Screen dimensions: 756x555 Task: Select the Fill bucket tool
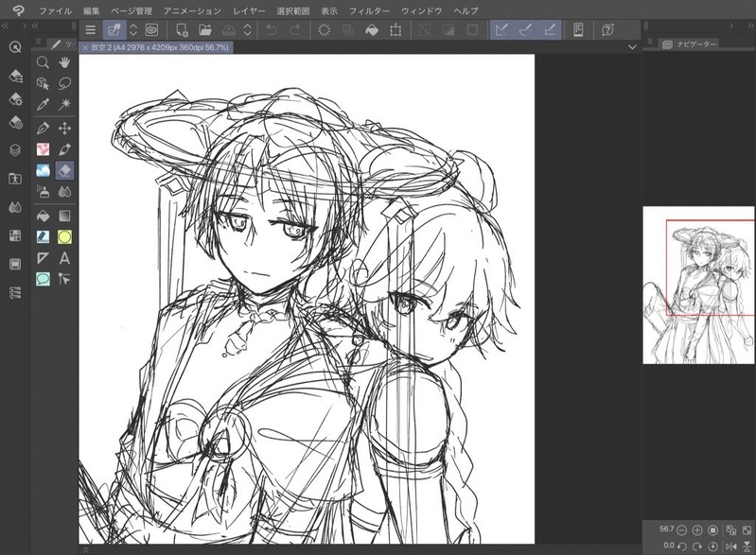point(43,216)
